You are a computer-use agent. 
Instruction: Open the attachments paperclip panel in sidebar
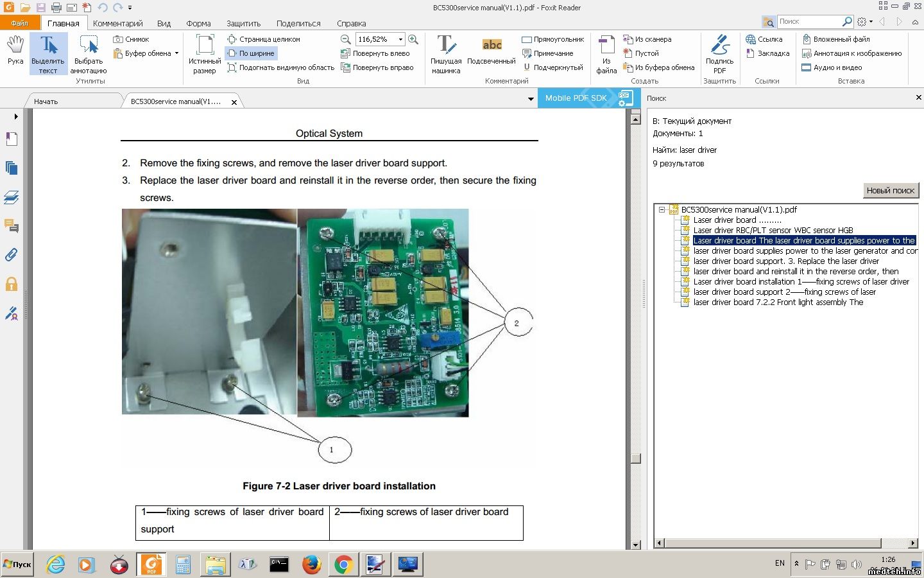point(12,255)
